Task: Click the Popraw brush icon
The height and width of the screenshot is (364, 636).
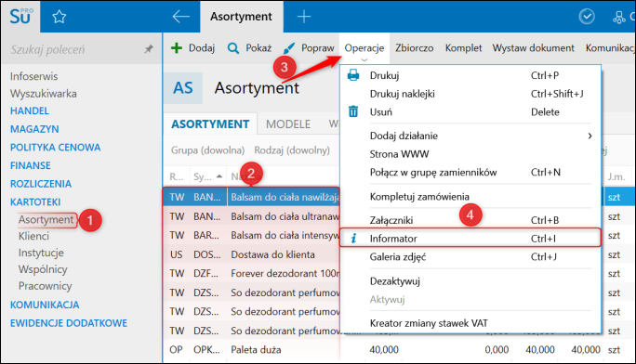Action: point(289,48)
